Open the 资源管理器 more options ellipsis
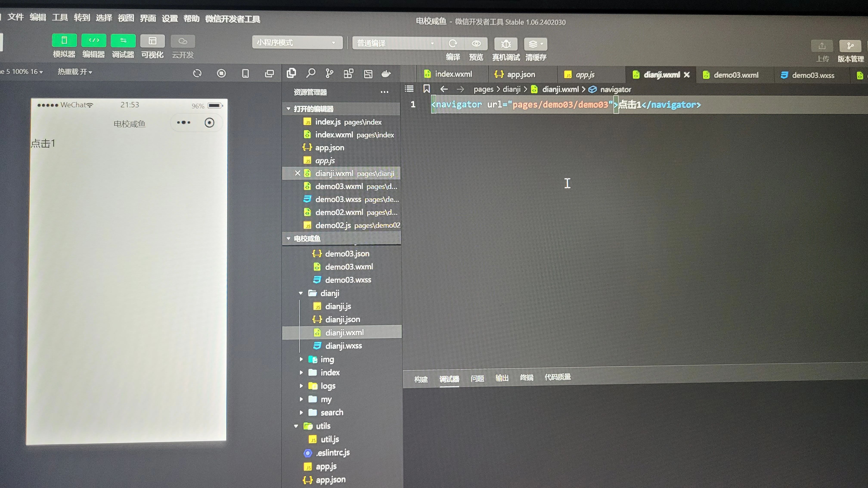 tap(384, 92)
